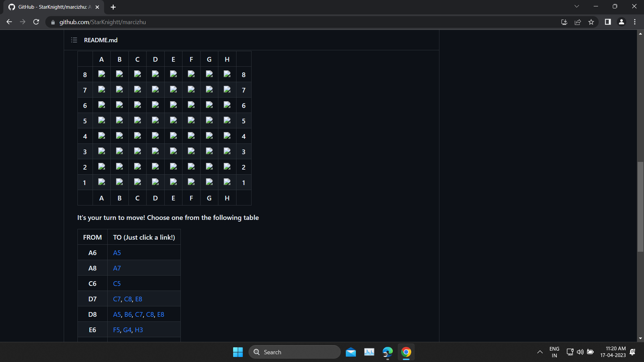The height and width of the screenshot is (362, 644).
Task: Show hidden icons with the system tray chevron
Action: pos(540,352)
